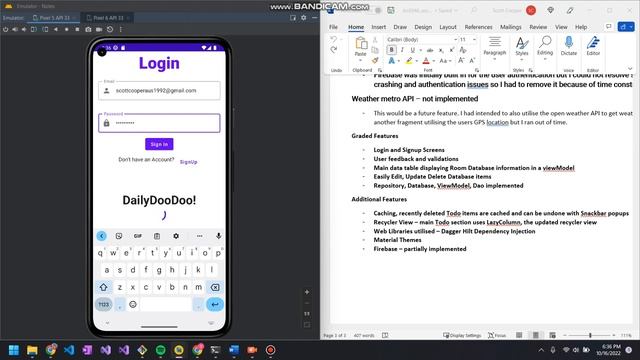Open the Windows Start button
640x360 pixels.
(13, 350)
